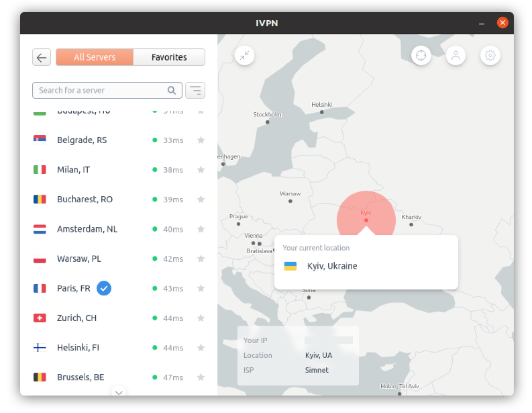
Task: Click the French flag icon
Action: [40, 288]
